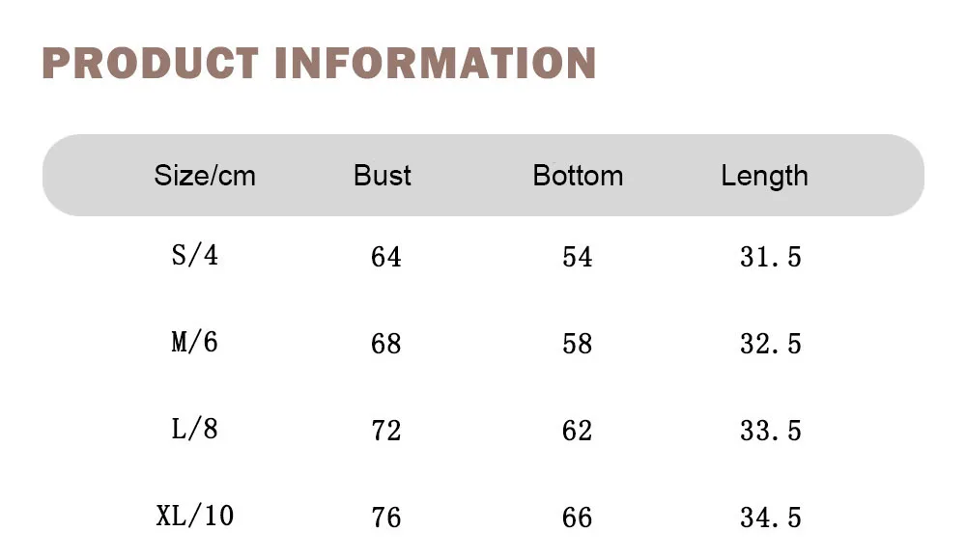Click the Bust column header
966x560 pixels.
point(383,176)
